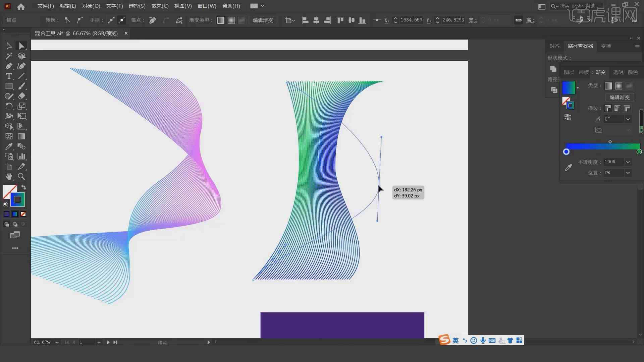Open pathfinder panel hamburger menu
This screenshot has height=362, width=644.
point(637,47)
